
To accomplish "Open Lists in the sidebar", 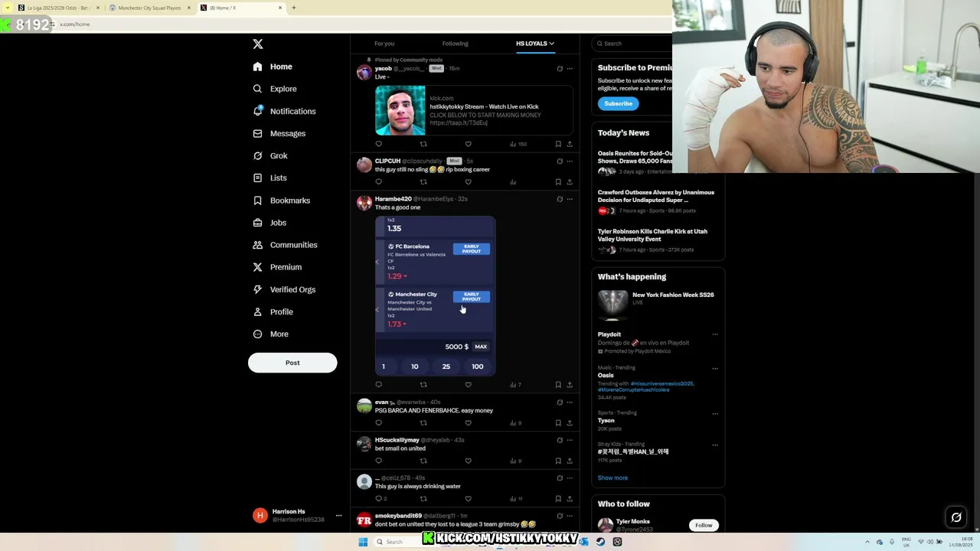I will coord(269,178).
